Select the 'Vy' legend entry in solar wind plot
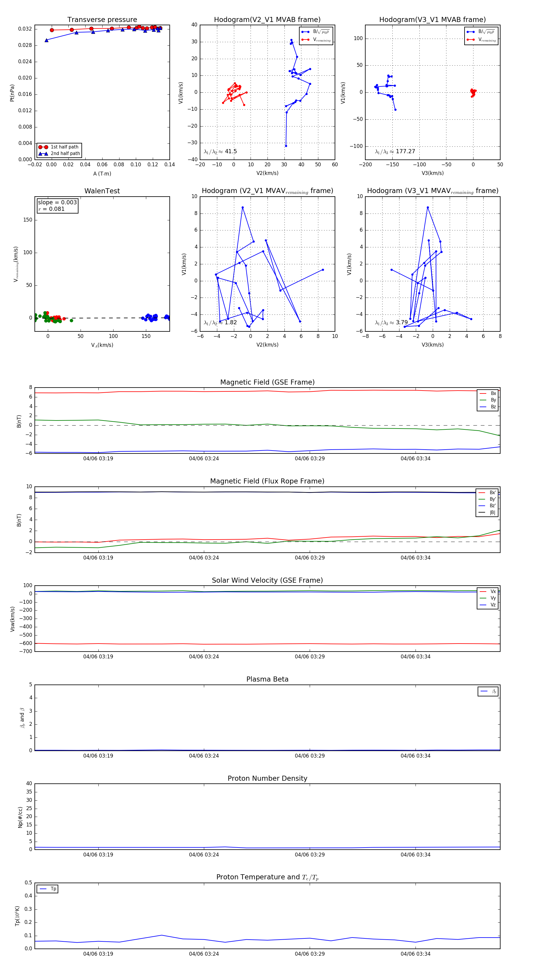The height and width of the screenshot is (980, 535). pyautogui.click(x=488, y=598)
